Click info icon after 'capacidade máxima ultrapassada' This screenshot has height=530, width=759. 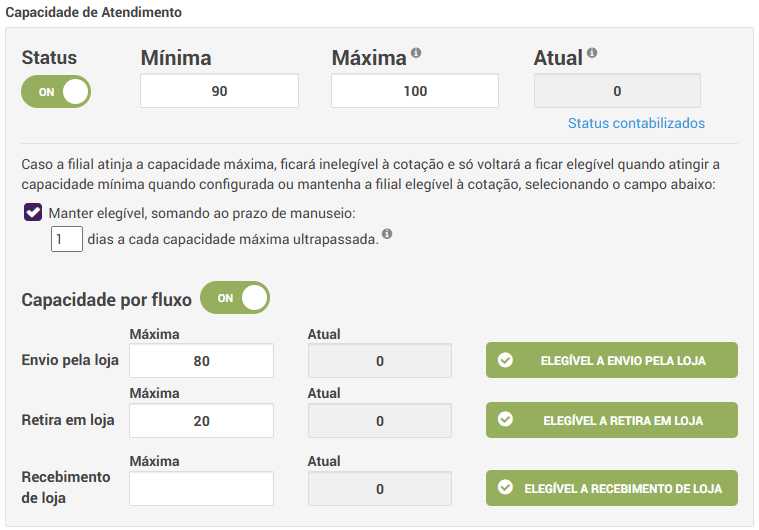387,236
